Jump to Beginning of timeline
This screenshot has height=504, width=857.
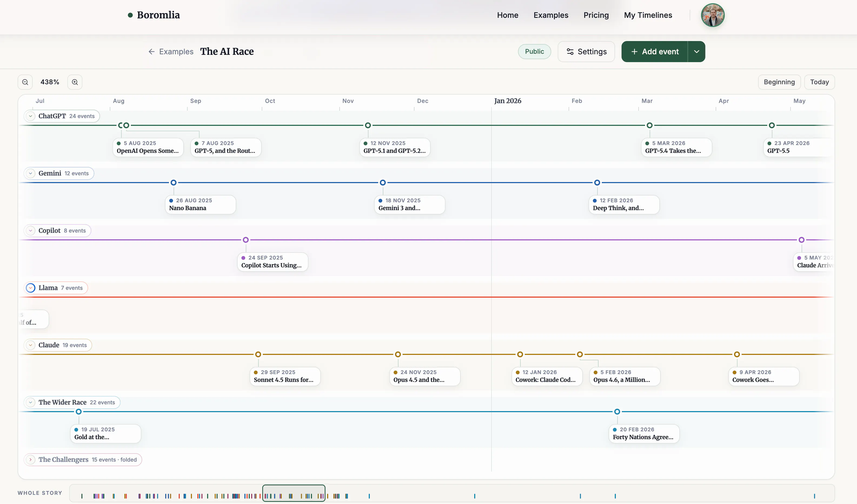(x=779, y=82)
